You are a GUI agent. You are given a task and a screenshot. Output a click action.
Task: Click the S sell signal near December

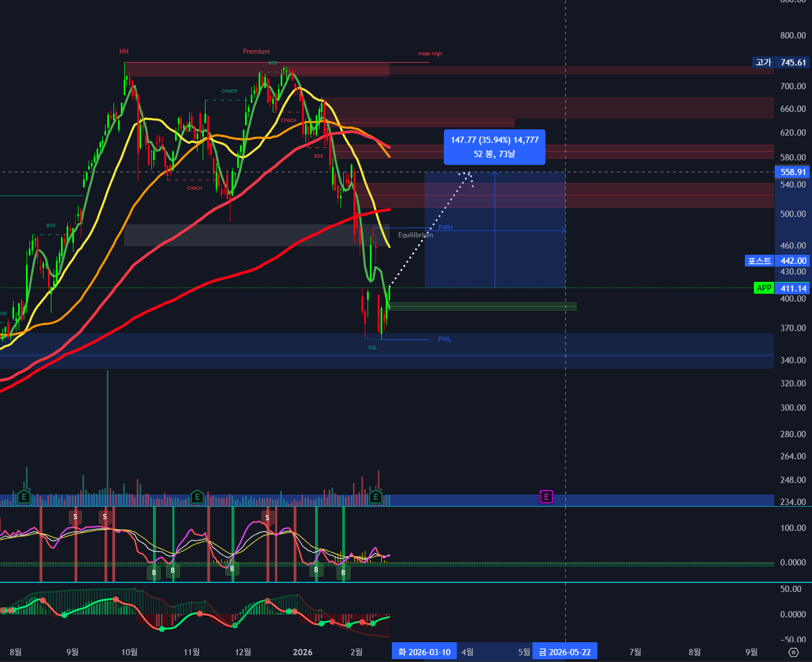pos(268,517)
